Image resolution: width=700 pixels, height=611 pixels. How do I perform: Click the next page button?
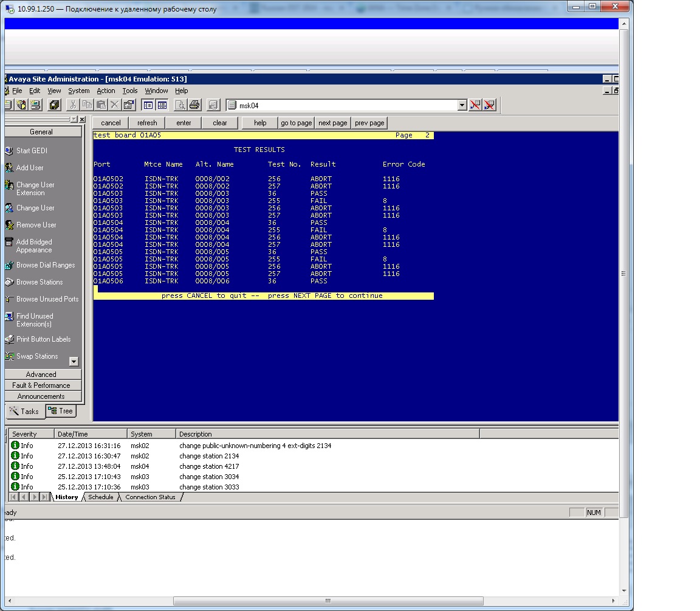332,123
